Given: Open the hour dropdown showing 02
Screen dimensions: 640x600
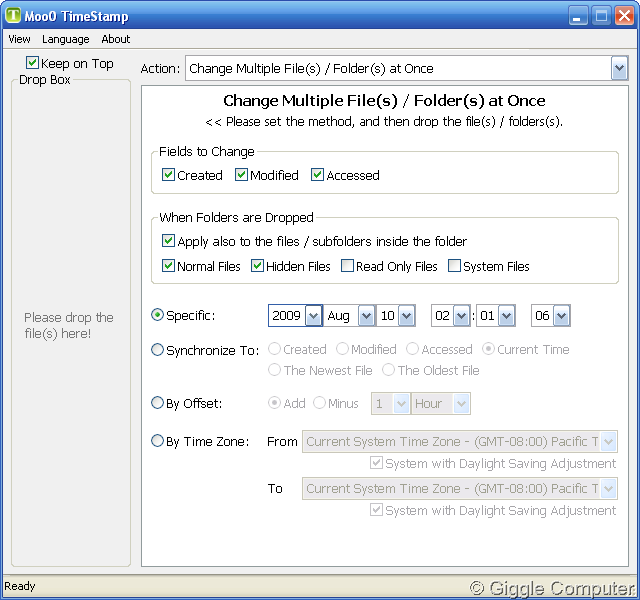Looking at the screenshot, I should click(x=461, y=316).
